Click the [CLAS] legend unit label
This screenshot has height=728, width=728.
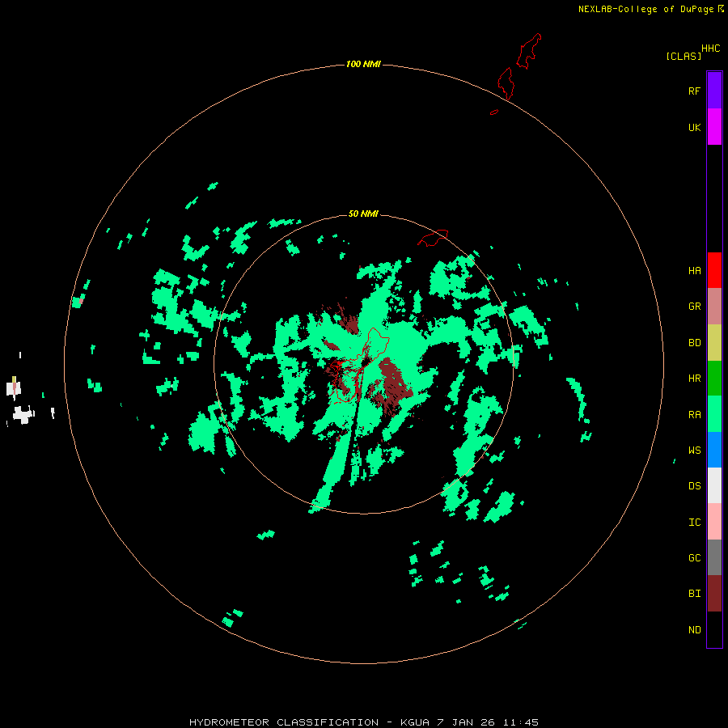pos(683,56)
